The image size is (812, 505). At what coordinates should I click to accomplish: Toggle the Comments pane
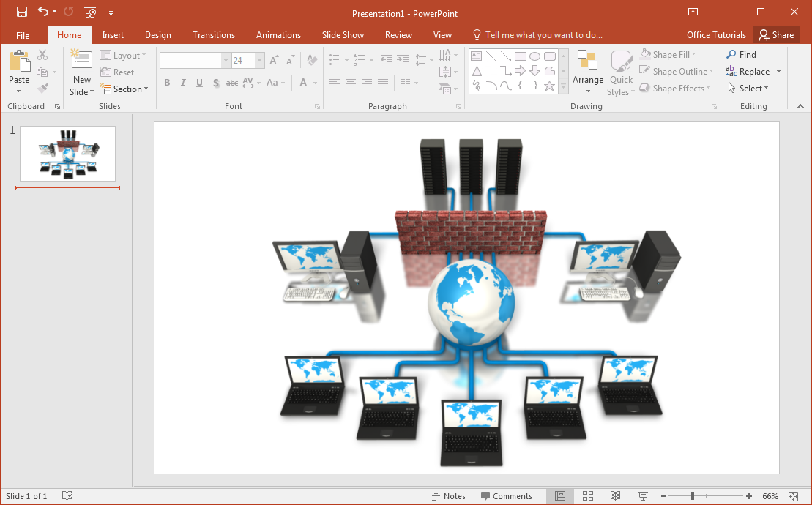[x=506, y=496]
